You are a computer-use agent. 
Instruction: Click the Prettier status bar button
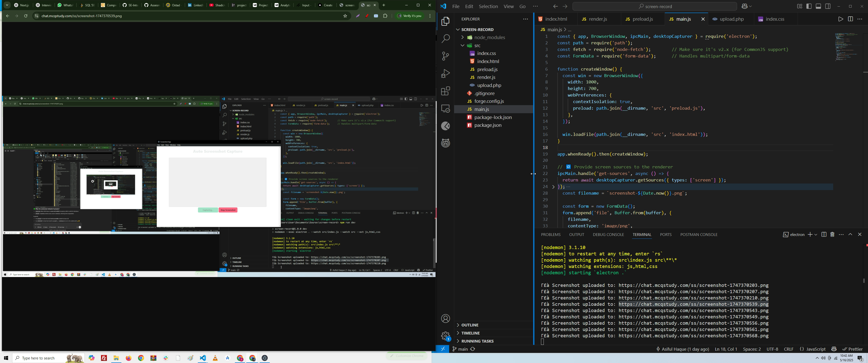coord(853,349)
